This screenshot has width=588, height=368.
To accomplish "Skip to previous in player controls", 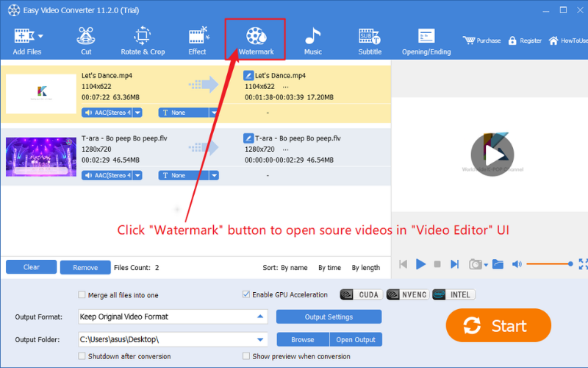I will (403, 264).
